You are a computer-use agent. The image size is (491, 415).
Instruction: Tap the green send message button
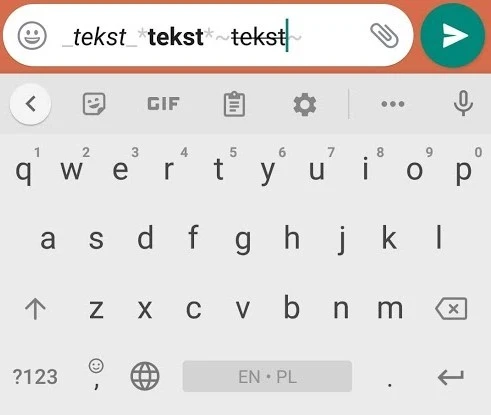pyautogui.click(x=452, y=36)
